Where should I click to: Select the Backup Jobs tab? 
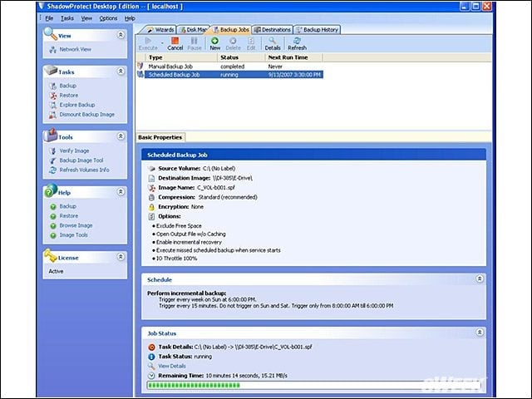231,30
